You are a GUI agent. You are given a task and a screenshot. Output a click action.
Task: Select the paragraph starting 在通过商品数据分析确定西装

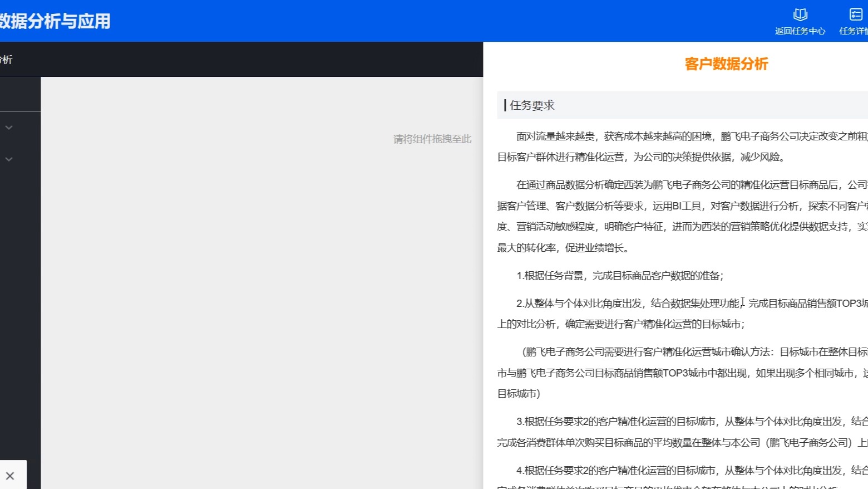682,216
